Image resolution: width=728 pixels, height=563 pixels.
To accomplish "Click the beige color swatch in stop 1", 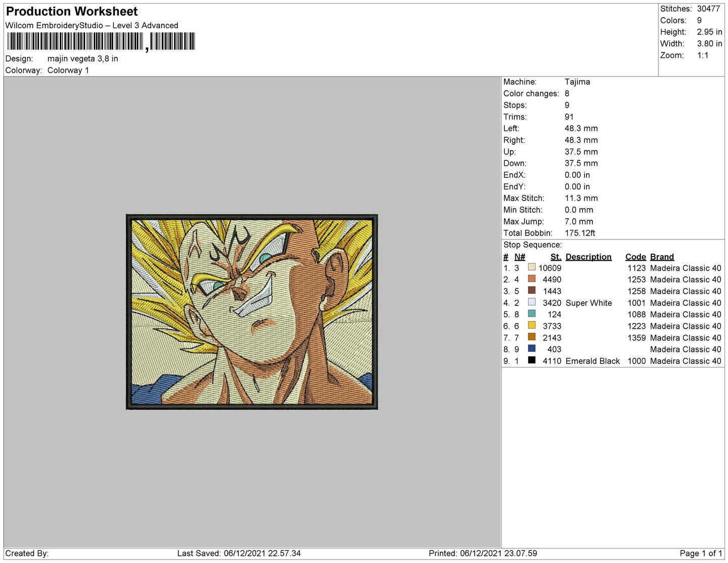I will (532, 267).
